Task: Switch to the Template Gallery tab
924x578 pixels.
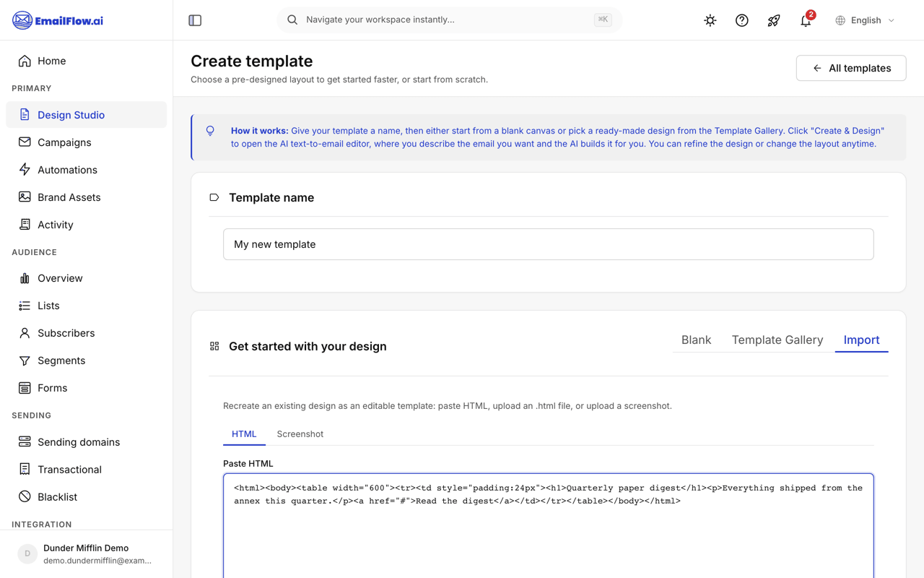Action: [x=777, y=340]
